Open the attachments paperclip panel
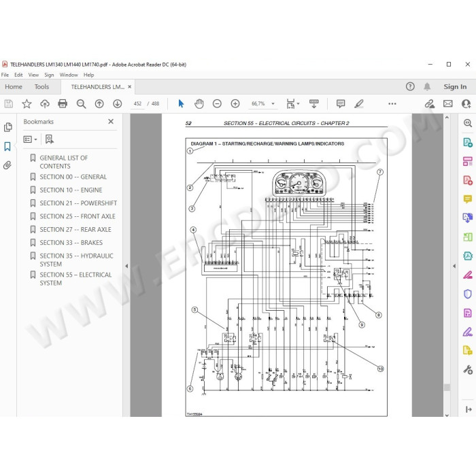476x476 pixels. [7, 165]
